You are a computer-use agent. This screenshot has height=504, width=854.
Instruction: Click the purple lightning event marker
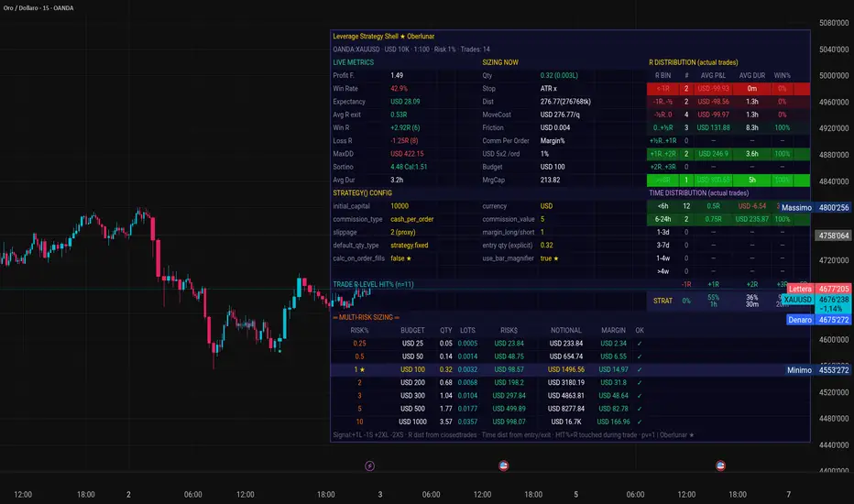pyautogui.click(x=369, y=466)
